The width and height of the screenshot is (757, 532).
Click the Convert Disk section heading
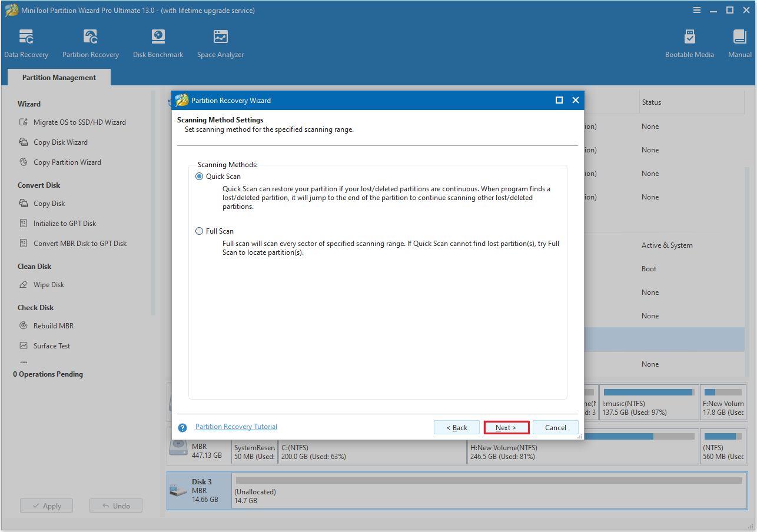[x=39, y=185]
